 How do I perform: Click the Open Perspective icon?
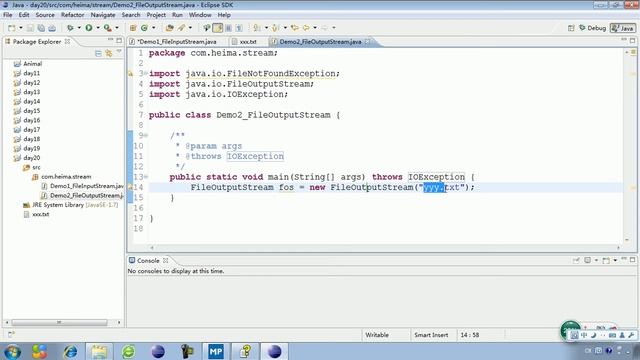coord(571,28)
